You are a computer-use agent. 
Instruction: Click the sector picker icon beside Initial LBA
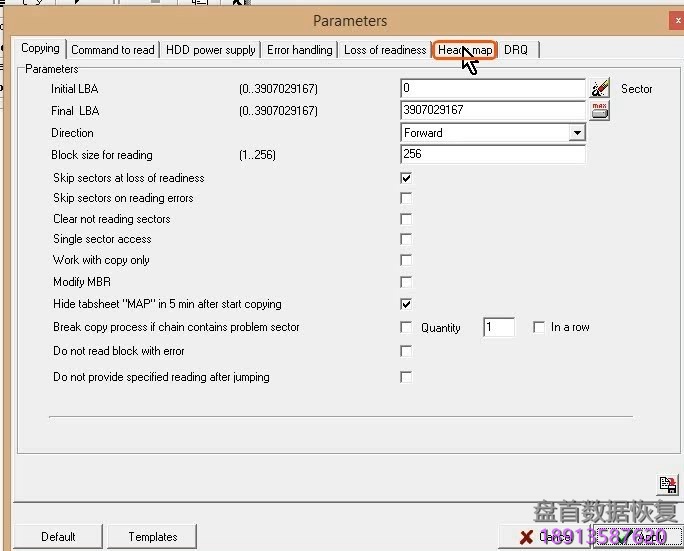pyautogui.click(x=600, y=89)
